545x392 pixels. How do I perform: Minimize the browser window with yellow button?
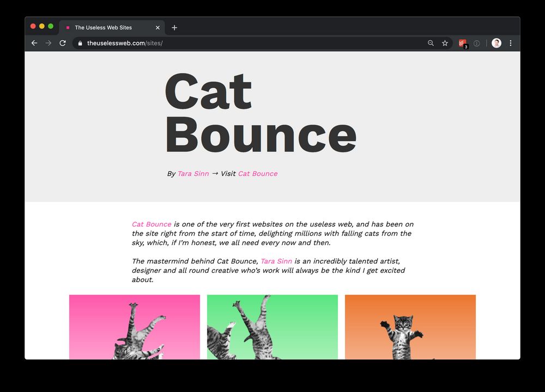[42, 26]
